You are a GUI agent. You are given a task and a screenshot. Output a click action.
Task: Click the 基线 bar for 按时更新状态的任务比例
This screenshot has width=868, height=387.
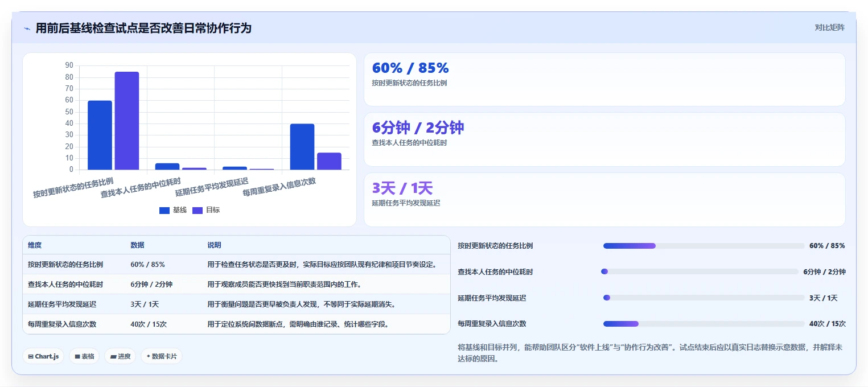coord(100,135)
